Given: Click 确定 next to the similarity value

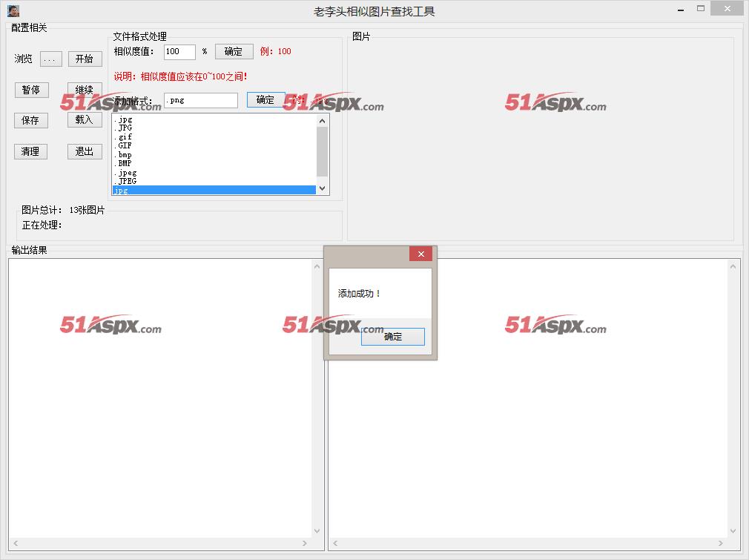Looking at the screenshot, I should 234,51.
